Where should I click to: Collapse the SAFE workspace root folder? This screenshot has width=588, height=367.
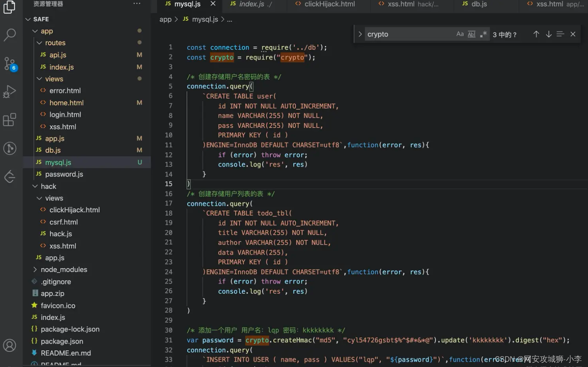pyautogui.click(x=28, y=19)
